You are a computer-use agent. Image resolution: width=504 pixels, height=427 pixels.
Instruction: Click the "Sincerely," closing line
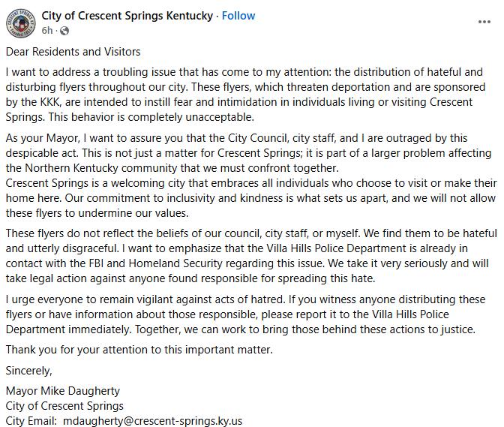pos(29,370)
